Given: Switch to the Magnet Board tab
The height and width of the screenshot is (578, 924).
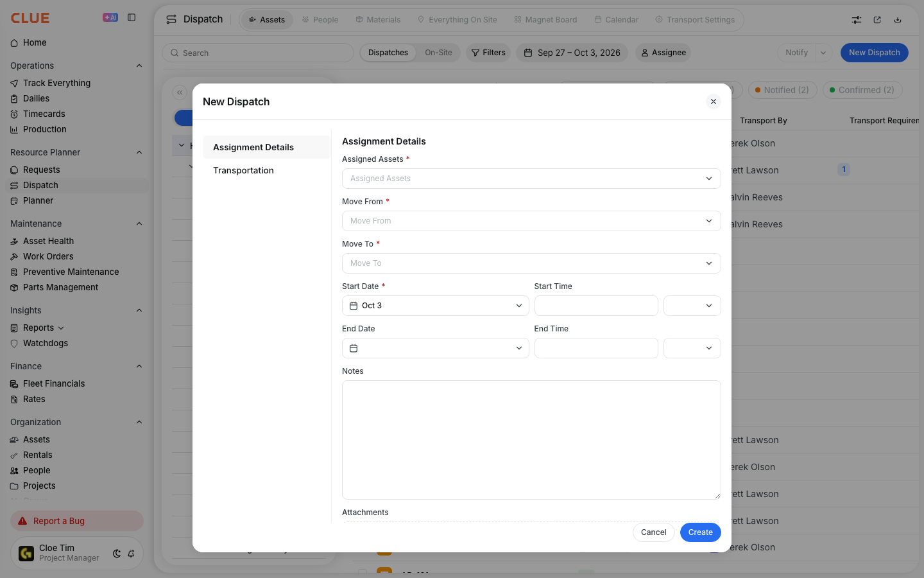Looking at the screenshot, I should [x=545, y=20].
